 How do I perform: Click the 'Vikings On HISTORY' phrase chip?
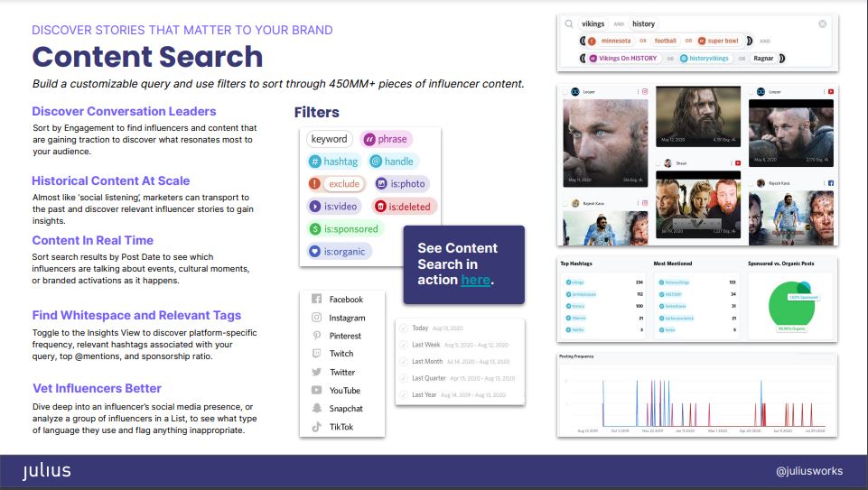(623, 58)
